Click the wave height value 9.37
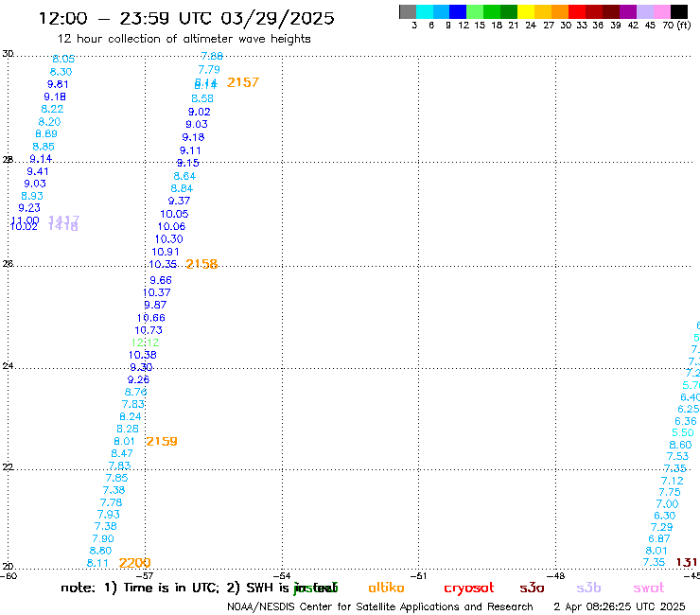700x615 pixels. pyautogui.click(x=179, y=201)
